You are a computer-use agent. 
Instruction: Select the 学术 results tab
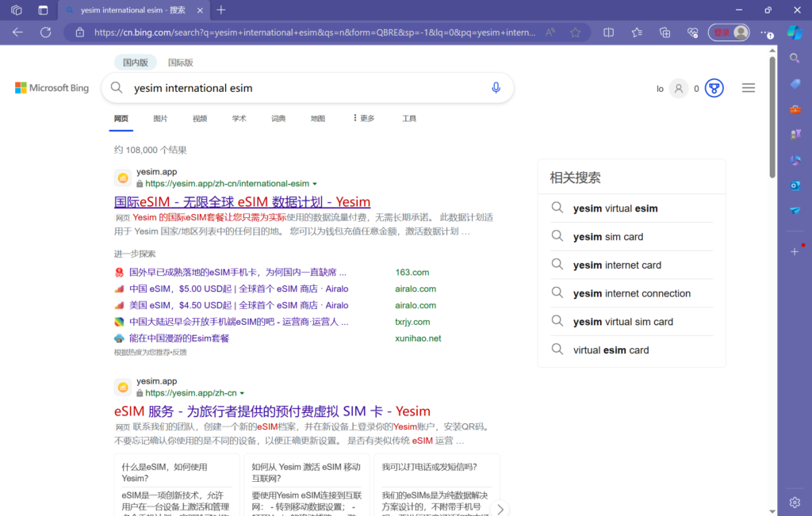pyautogui.click(x=239, y=119)
